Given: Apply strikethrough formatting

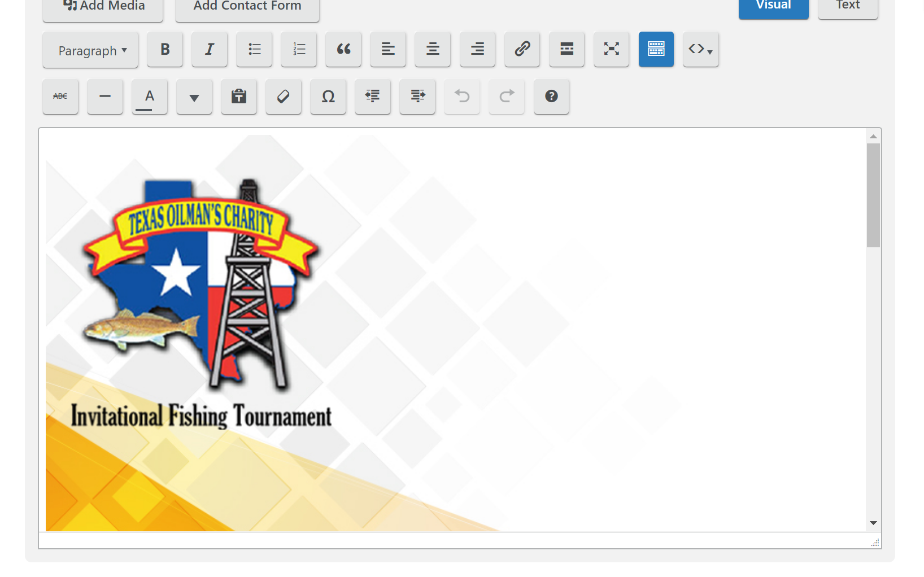Looking at the screenshot, I should [x=60, y=97].
